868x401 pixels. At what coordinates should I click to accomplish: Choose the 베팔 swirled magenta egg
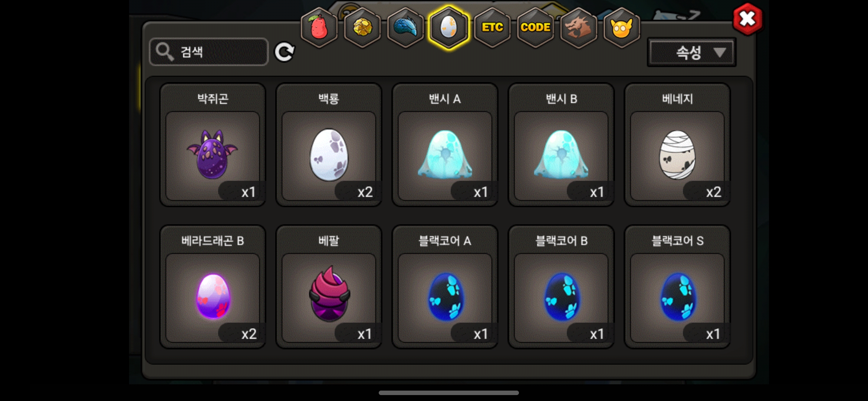[329, 287]
